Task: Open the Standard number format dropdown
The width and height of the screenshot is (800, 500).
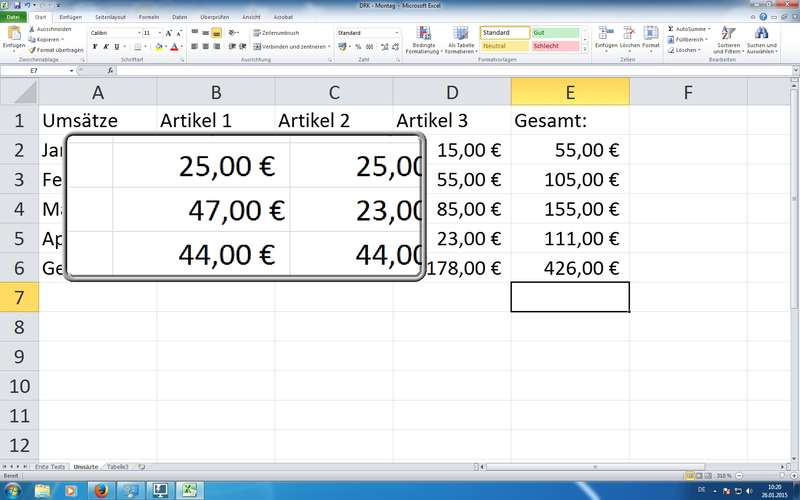Action: pyautogui.click(x=396, y=33)
